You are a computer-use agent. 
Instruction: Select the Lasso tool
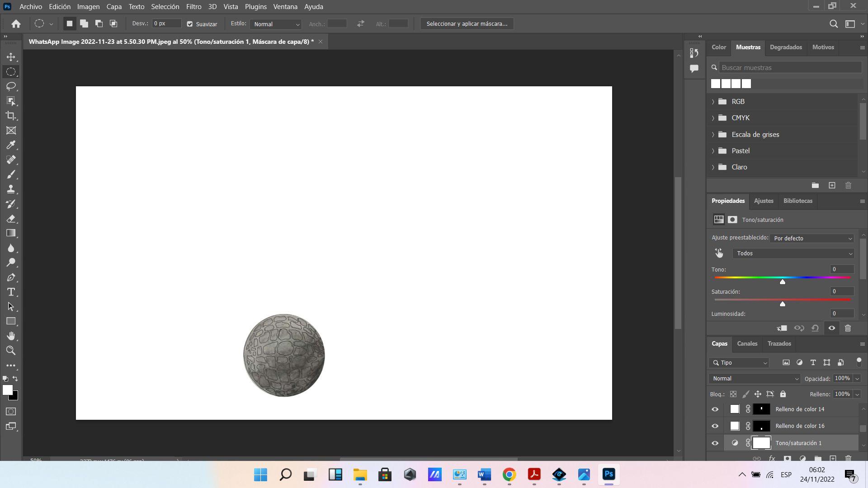(11, 86)
